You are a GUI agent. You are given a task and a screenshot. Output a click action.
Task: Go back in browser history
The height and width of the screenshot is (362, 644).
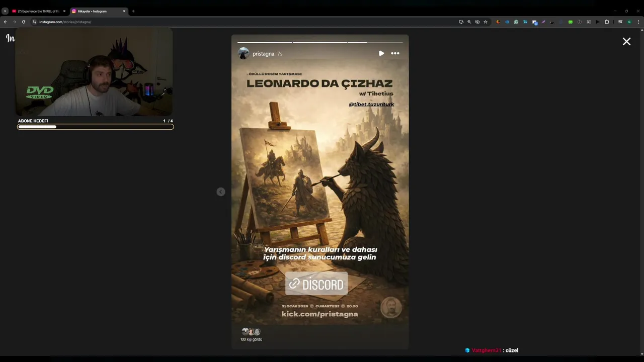point(6,22)
